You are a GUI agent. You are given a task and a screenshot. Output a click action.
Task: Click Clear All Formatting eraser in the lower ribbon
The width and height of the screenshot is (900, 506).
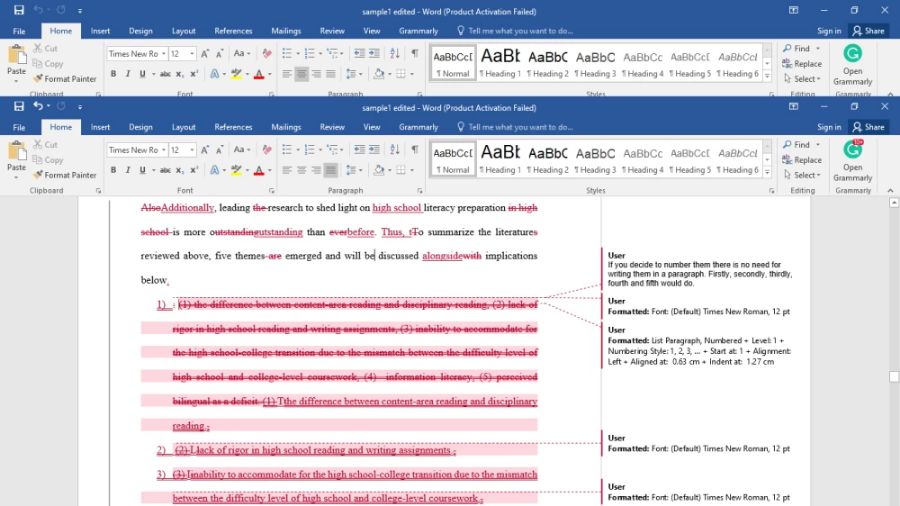click(267, 150)
